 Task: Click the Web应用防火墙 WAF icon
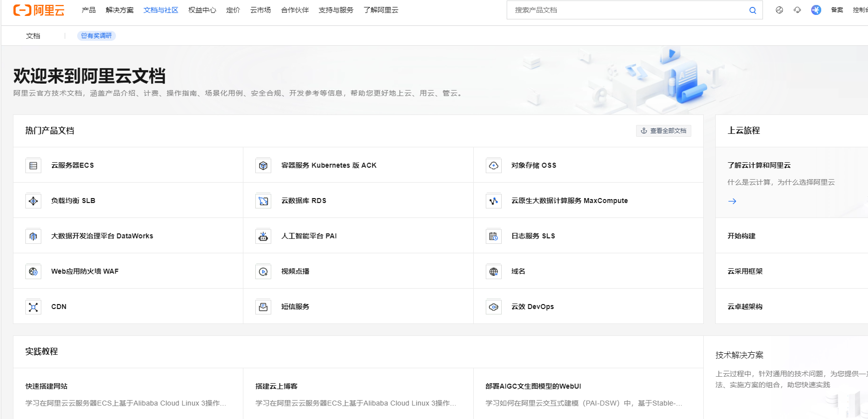pyautogui.click(x=33, y=272)
